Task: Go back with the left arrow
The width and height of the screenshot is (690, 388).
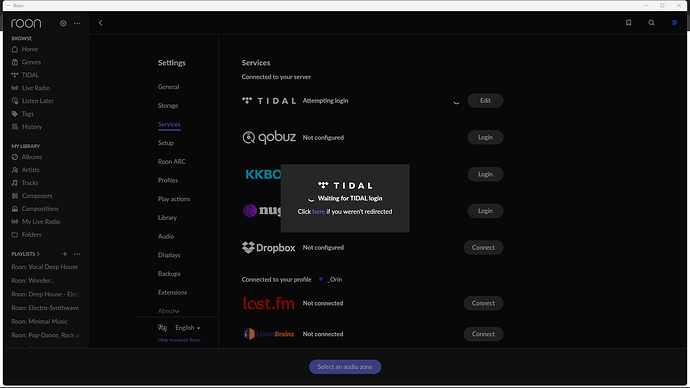Action: [x=100, y=23]
